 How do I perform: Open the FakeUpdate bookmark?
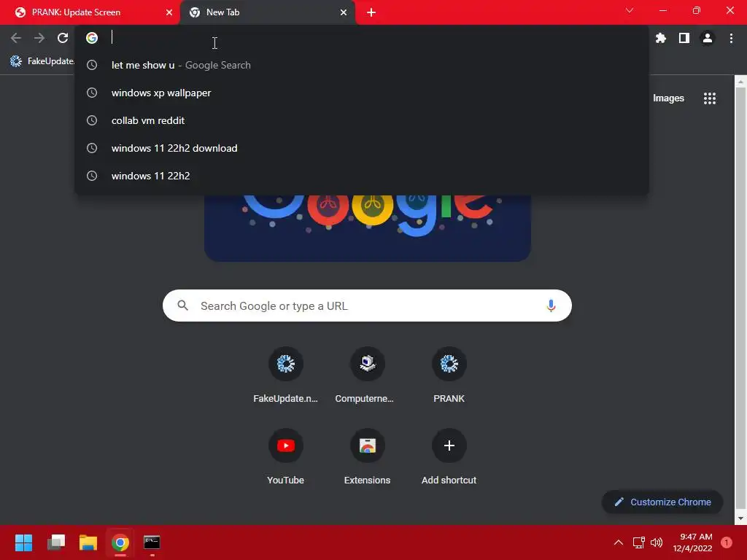coord(42,61)
